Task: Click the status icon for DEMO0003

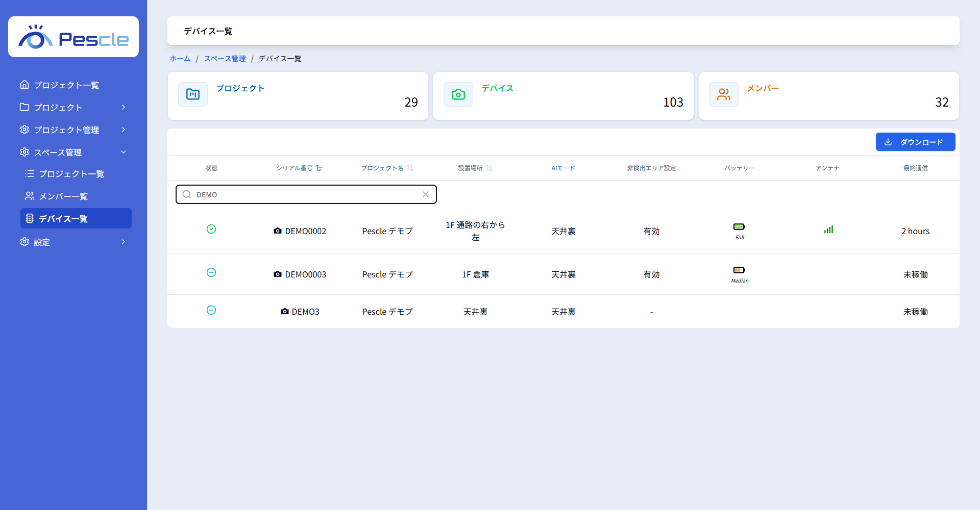Action: coord(211,272)
